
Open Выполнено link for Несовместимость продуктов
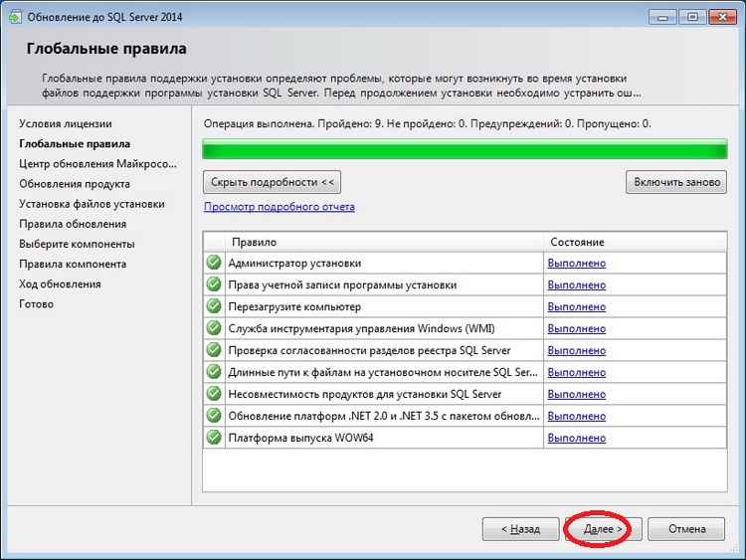click(x=577, y=395)
